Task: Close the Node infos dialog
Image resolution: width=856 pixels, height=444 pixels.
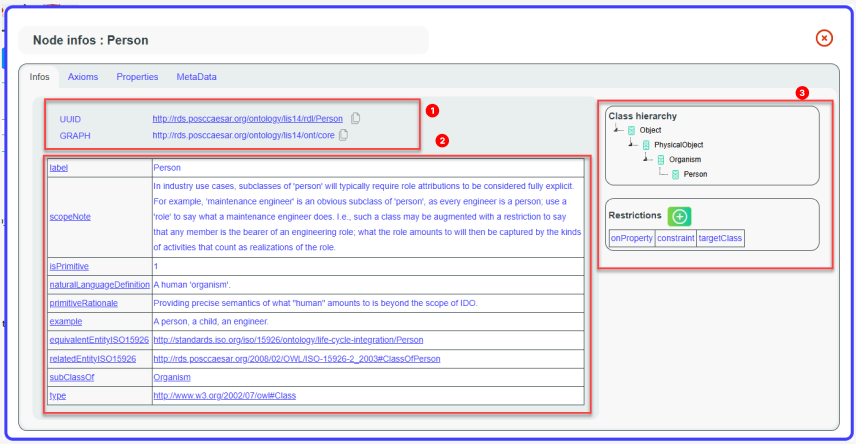Action: pos(824,38)
